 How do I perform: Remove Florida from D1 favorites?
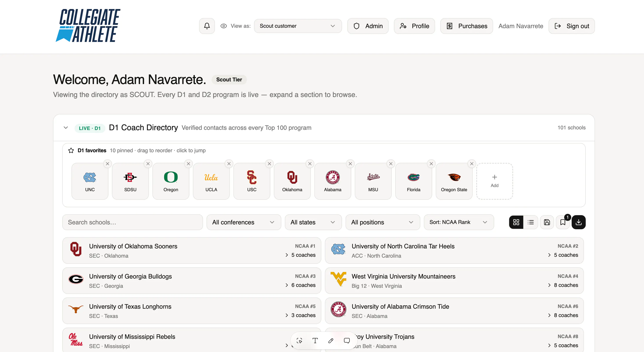pyautogui.click(x=432, y=164)
